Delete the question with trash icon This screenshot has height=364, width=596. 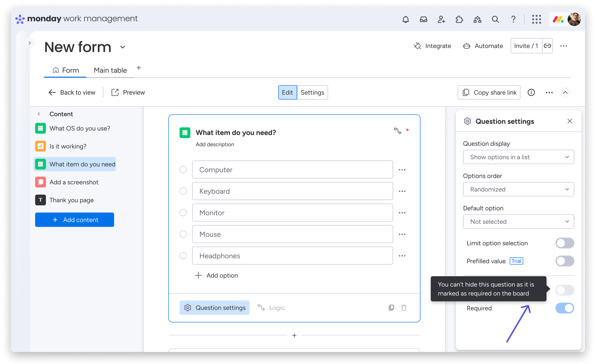(x=404, y=307)
